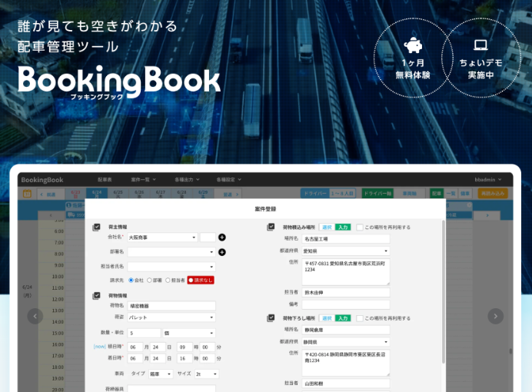Open the 案件一覧 menu
This screenshot has height=392, width=532.
point(143,180)
